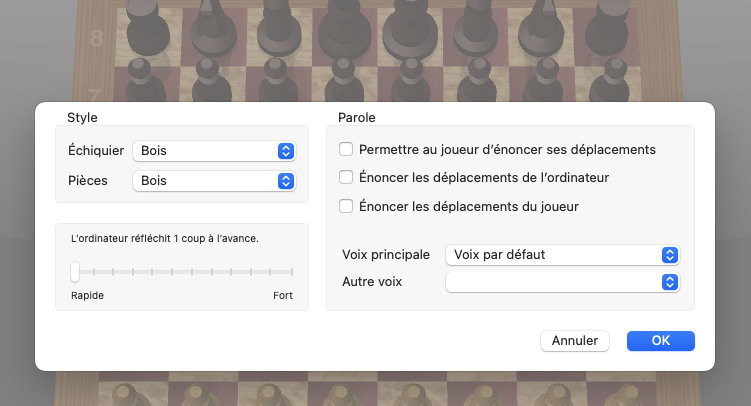The width and height of the screenshot is (751, 406).
Task: Check Énoncer les déplacements de l'ordinateur
Action: pyautogui.click(x=346, y=178)
